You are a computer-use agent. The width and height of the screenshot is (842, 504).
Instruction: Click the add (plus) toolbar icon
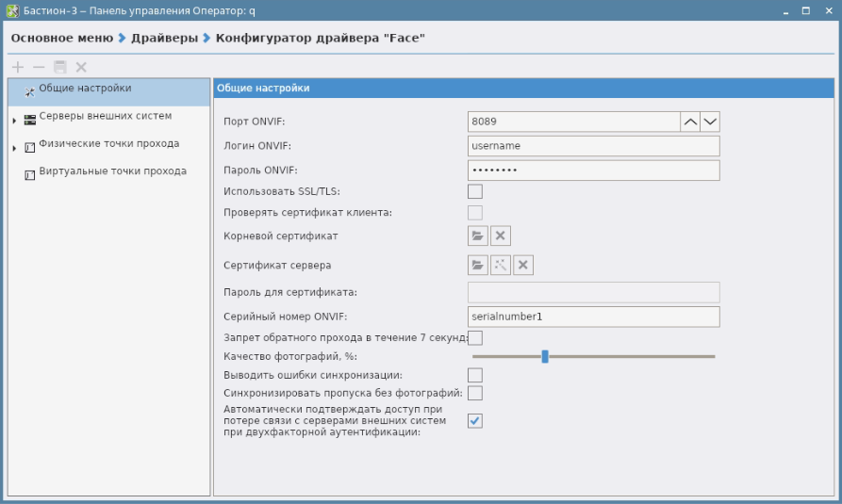tap(18, 67)
